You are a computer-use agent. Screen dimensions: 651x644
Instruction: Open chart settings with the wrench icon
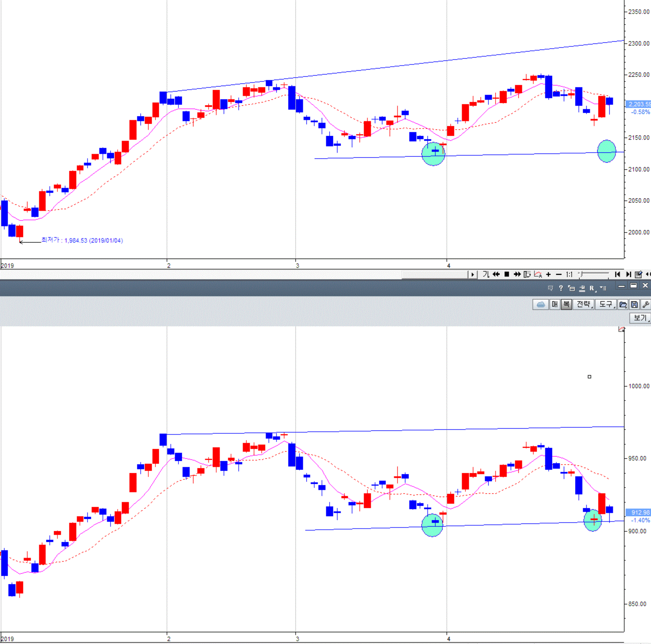(x=646, y=304)
